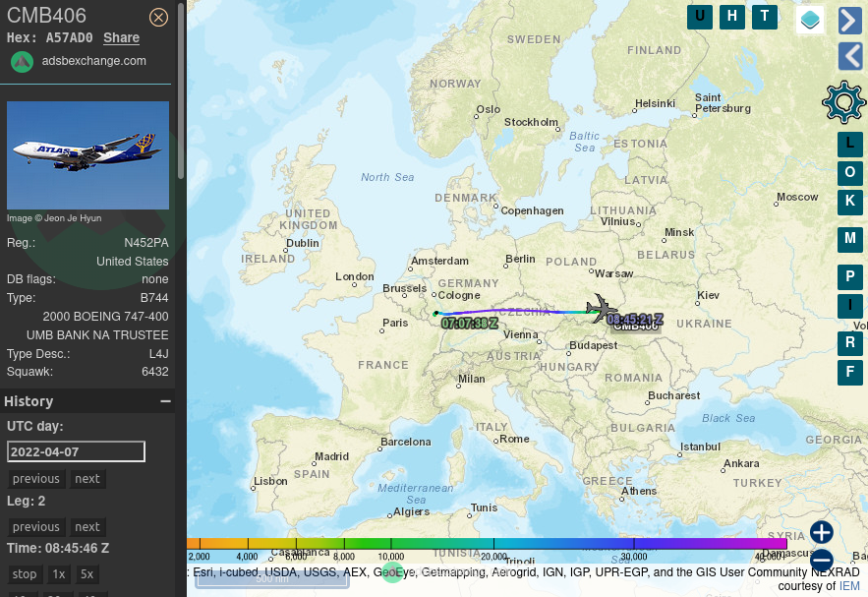Image resolution: width=868 pixels, height=597 pixels.
Task: Click the altitude color scale bar
Action: tap(487, 543)
